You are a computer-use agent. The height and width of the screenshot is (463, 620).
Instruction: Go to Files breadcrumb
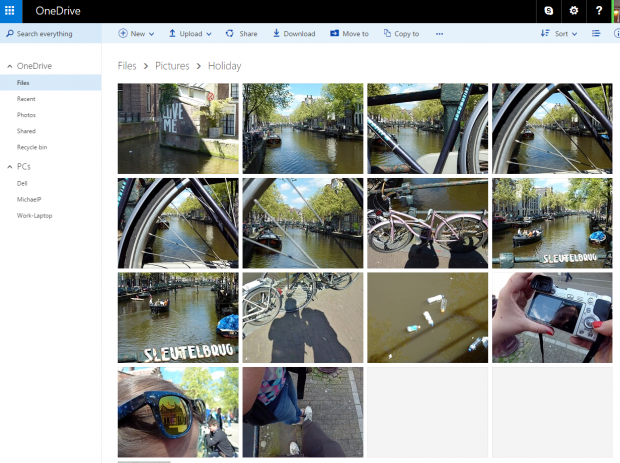(127, 66)
